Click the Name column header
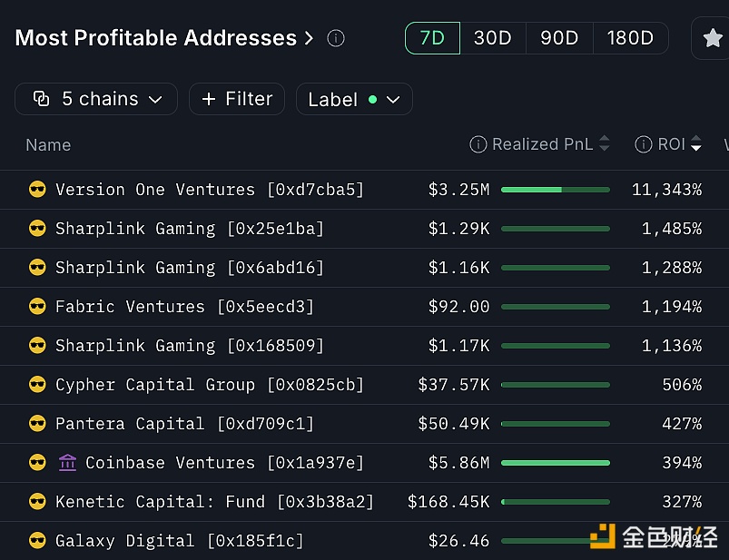Screen dimensions: 729x560 pyautogui.click(x=48, y=145)
